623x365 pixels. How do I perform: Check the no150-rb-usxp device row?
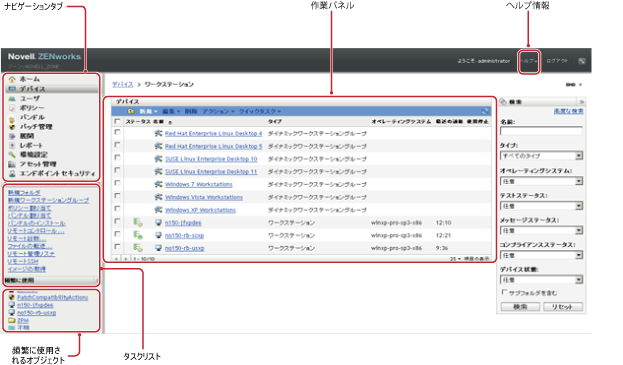117,247
